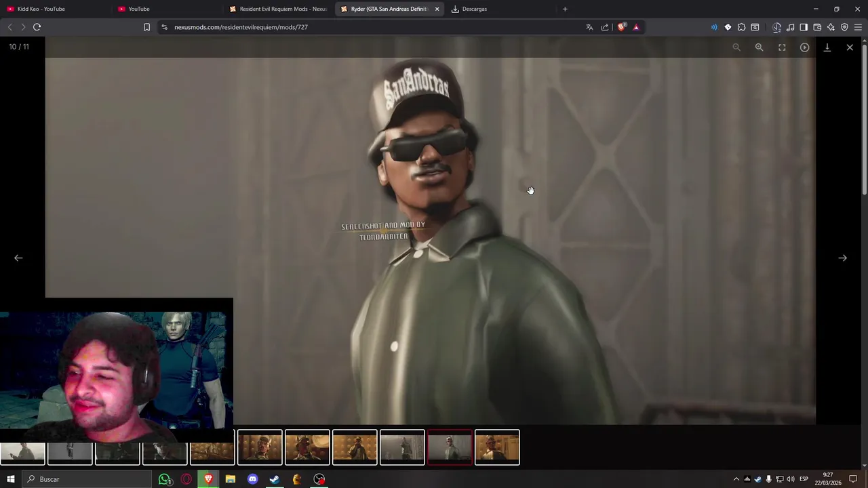Select the last thumbnail in the strip
The height and width of the screenshot is (488, 868).
pyautogui.click(x=497, y=447)
